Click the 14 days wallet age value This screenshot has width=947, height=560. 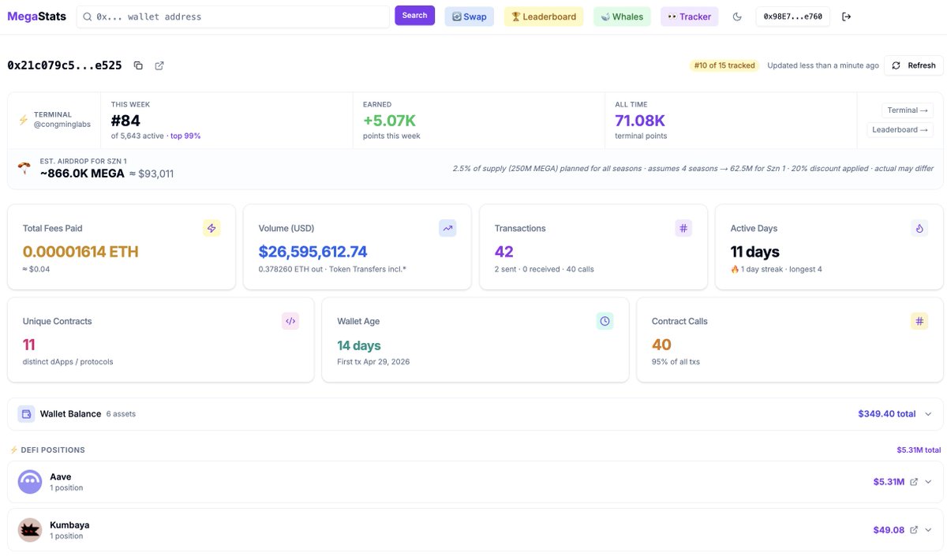[x=359, y=345]
